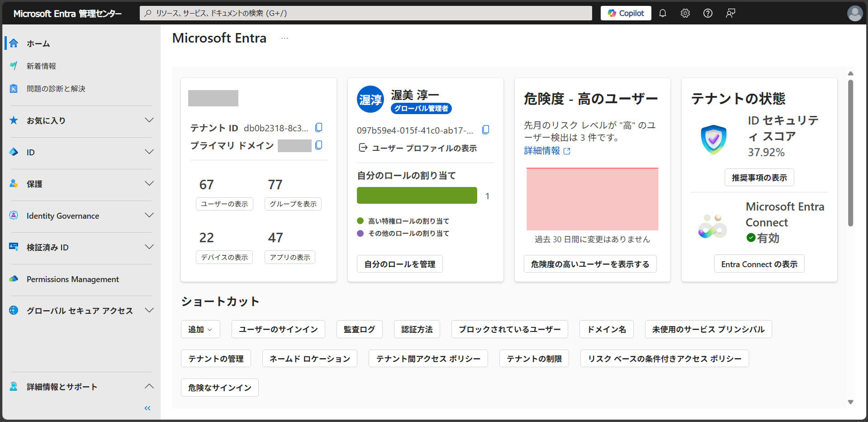Click the 新着情報 icon in sidebar
868x422 pixels.
click(14, 66)
